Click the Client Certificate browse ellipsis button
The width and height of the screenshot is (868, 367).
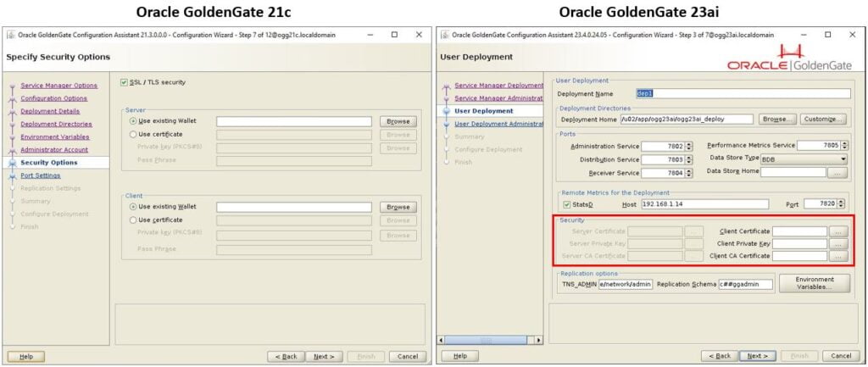837,231
